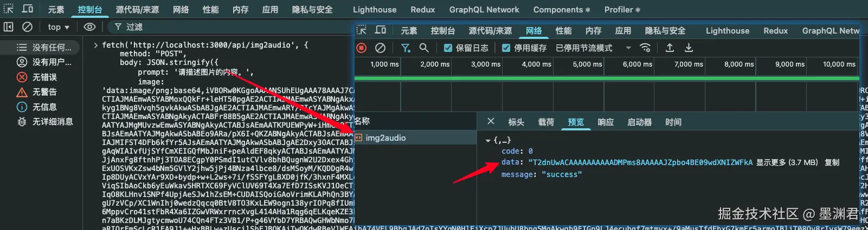This screenshot has width=868, height=230.
Task: Open Lighthouse tab in back window
Action: 375,10
